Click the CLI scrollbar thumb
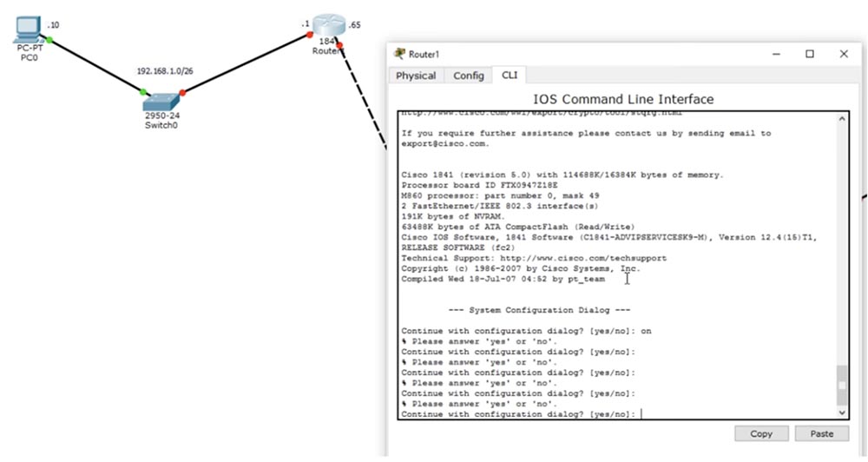 842,385
